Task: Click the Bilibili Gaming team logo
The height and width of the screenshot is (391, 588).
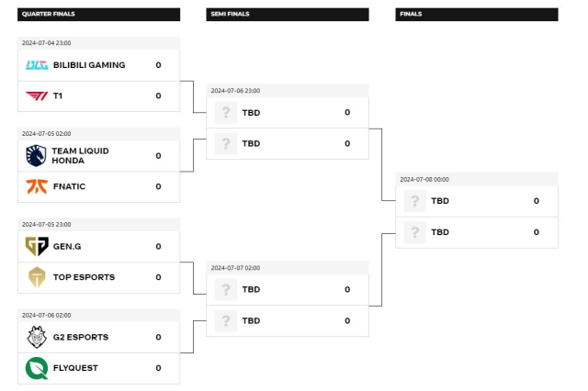Action: (37, 65)
